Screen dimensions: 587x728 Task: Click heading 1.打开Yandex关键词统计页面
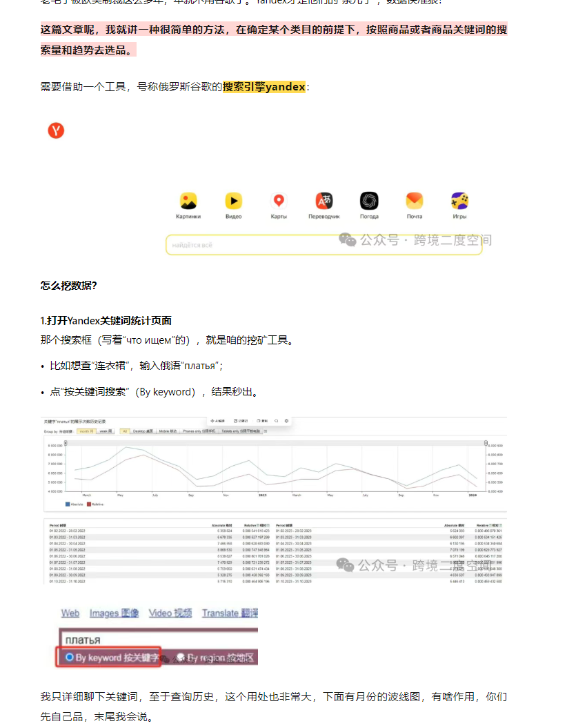pos(106,321)
